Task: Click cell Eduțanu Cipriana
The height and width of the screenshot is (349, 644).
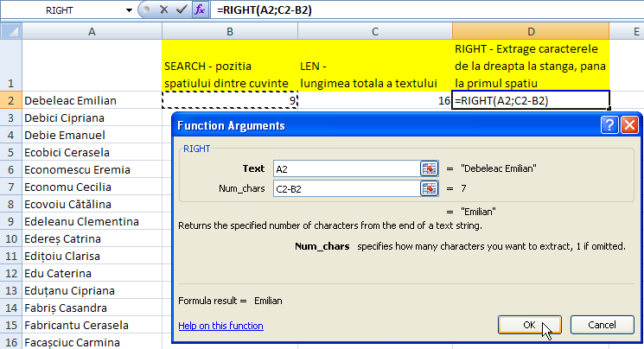Action: 92,290
